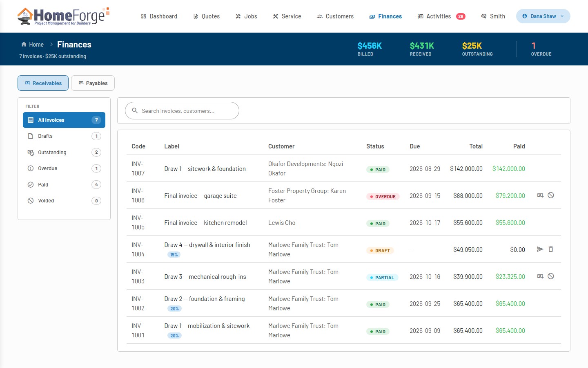
Task: Open the Quotes section
Action: (207, 16)
